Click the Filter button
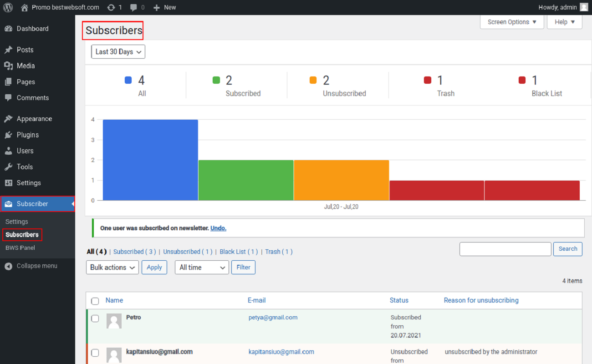 point(243,267)
